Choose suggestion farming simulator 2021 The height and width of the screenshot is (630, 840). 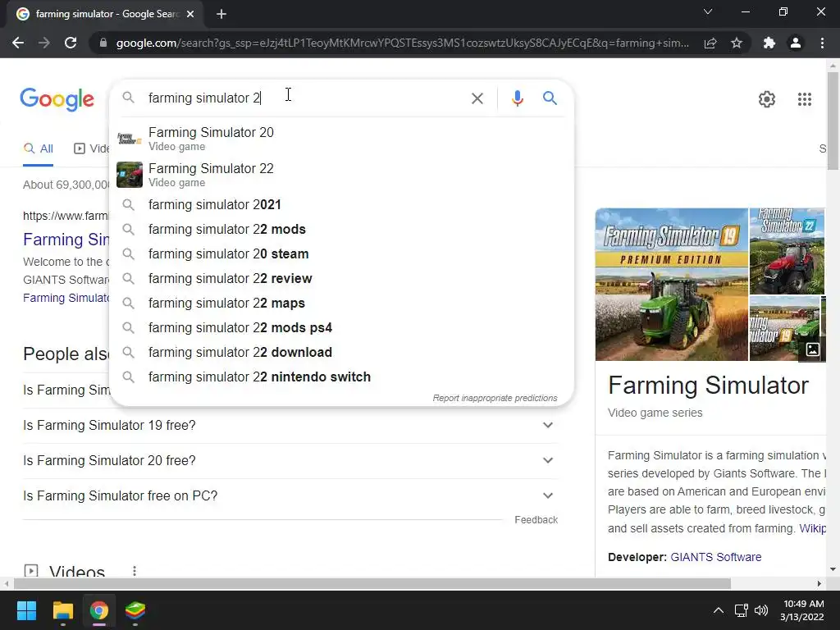[x=341, y=204]
